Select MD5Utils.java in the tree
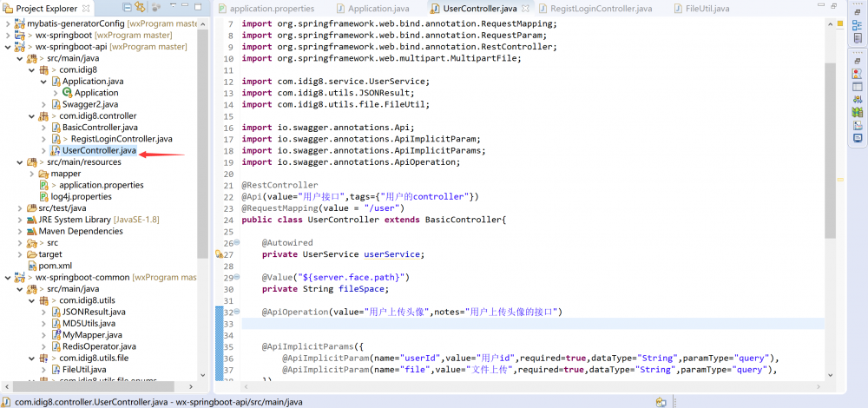The height and width of the screenshot is (408, 868). click(x=89, y=323)
